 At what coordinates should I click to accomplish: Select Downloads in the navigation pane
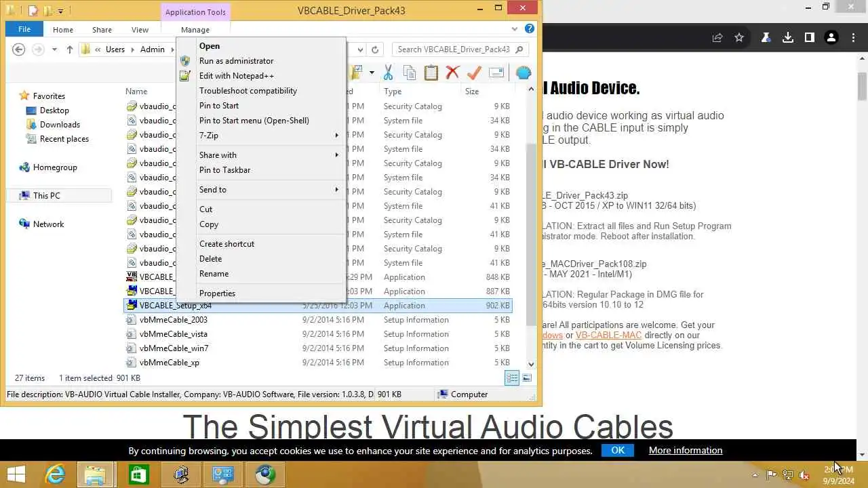click(x=60, y=125)
